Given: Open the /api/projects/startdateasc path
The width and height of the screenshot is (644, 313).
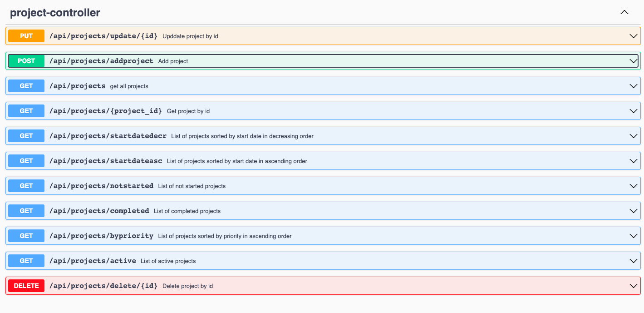Looking at the screenshot, I should point(106,161).
